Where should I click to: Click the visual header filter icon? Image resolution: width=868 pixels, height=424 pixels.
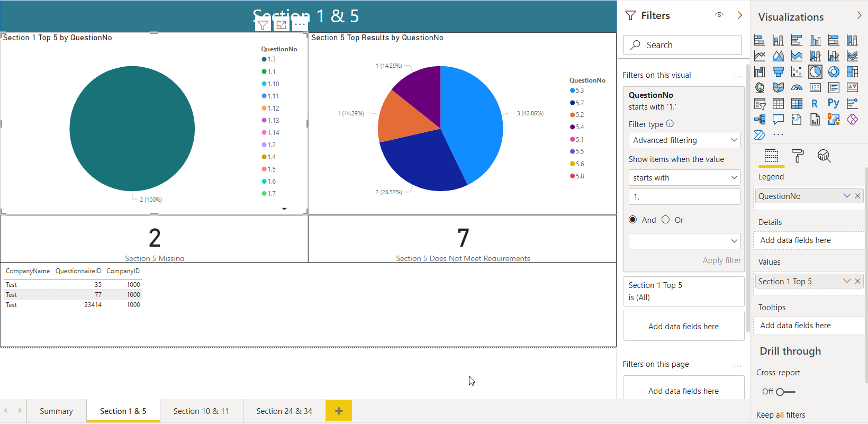coord(263,24)
